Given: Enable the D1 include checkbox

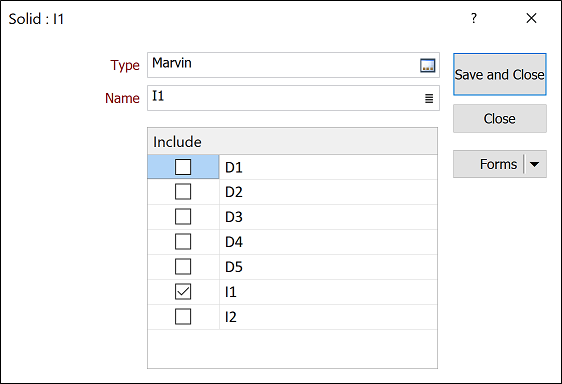Looking at the screenshot, I should [x=183, y=167].
